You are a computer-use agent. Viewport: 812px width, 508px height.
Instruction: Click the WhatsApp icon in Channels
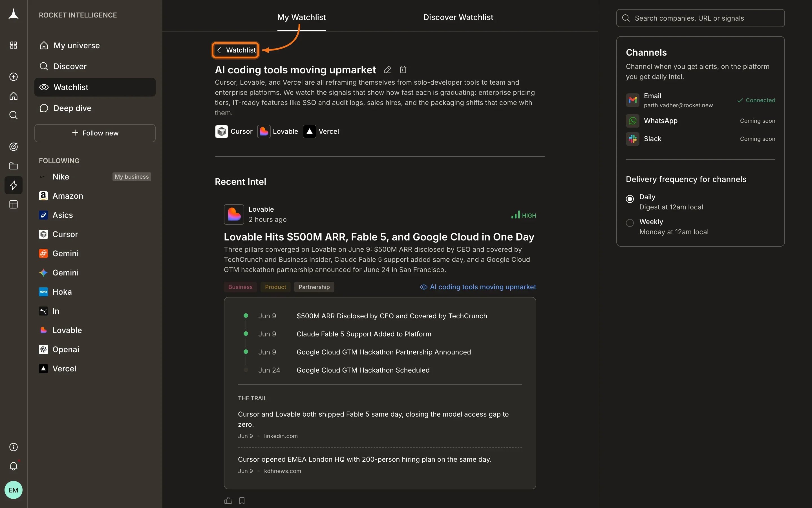[632, 121]
